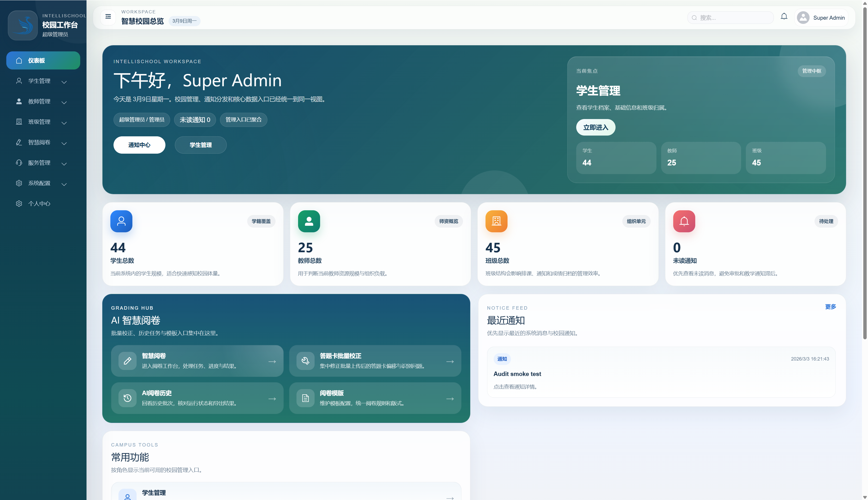This screenshot has width=868, height=500.
Task: Select the 智慧阅卷 pencil icon in Grading Hub
Action: pos(127,361)
